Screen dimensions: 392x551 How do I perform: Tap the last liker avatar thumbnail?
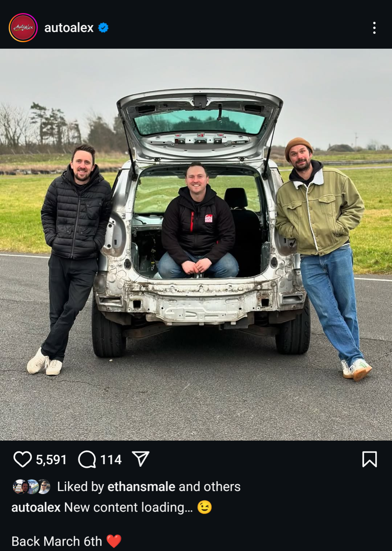[x=44, y=487]
